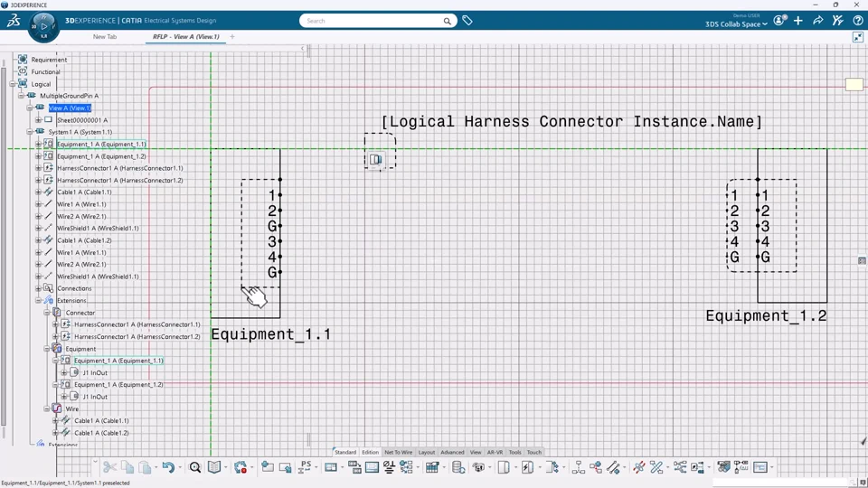Switch to the Net To Wire tab
The width and height of the screenshot is (868, 488).
pos(398,452)
